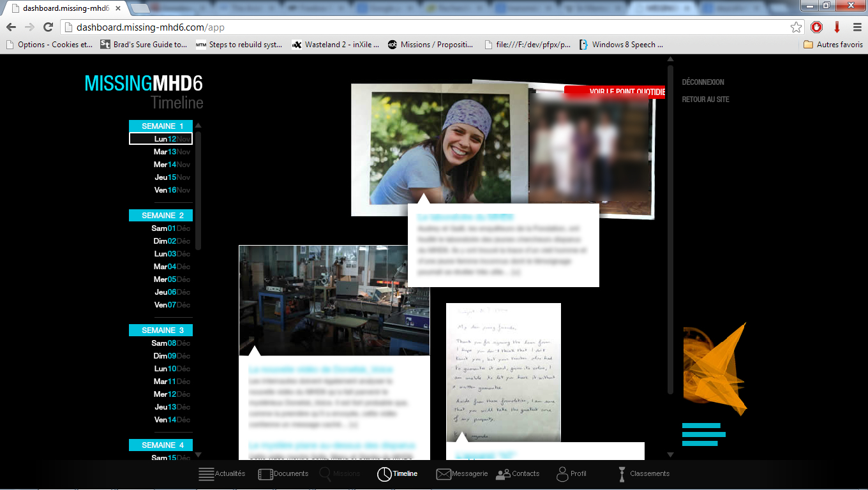Click RETOUR AU SITE link
868x490 pixels.
coord(705,100)
